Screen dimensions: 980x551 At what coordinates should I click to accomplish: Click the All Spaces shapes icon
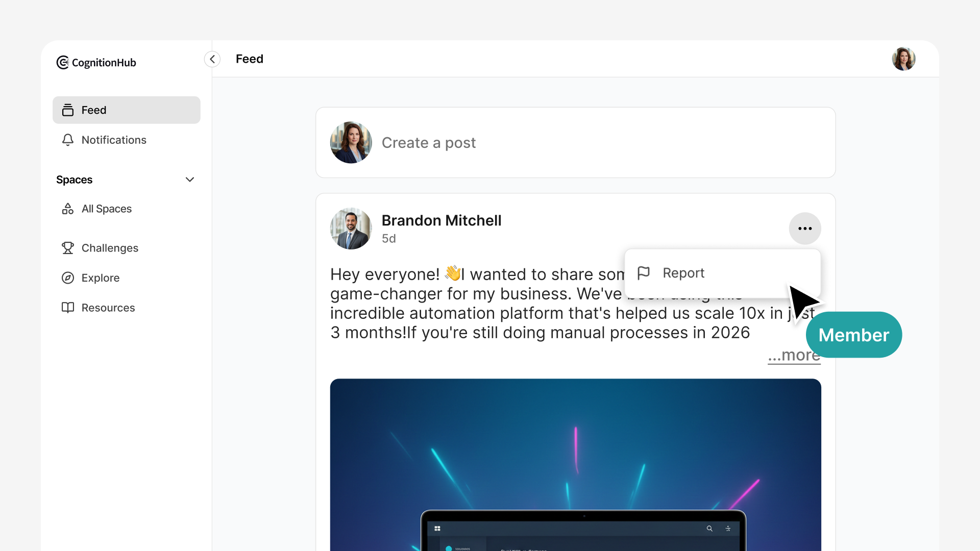[x=68, y=209]
